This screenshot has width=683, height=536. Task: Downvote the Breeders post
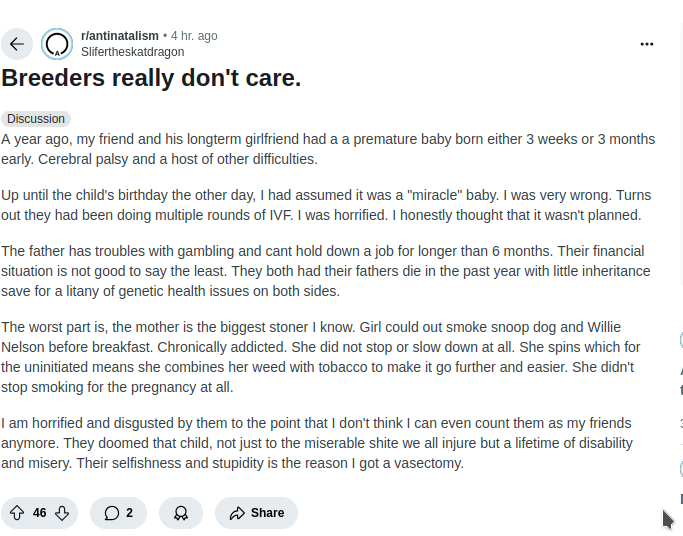(62, 513)
